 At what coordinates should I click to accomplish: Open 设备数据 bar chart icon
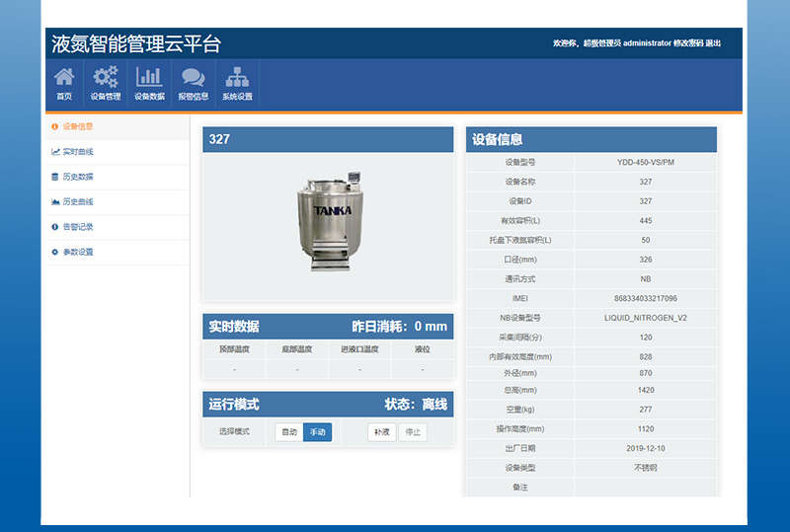pos(149,77)
